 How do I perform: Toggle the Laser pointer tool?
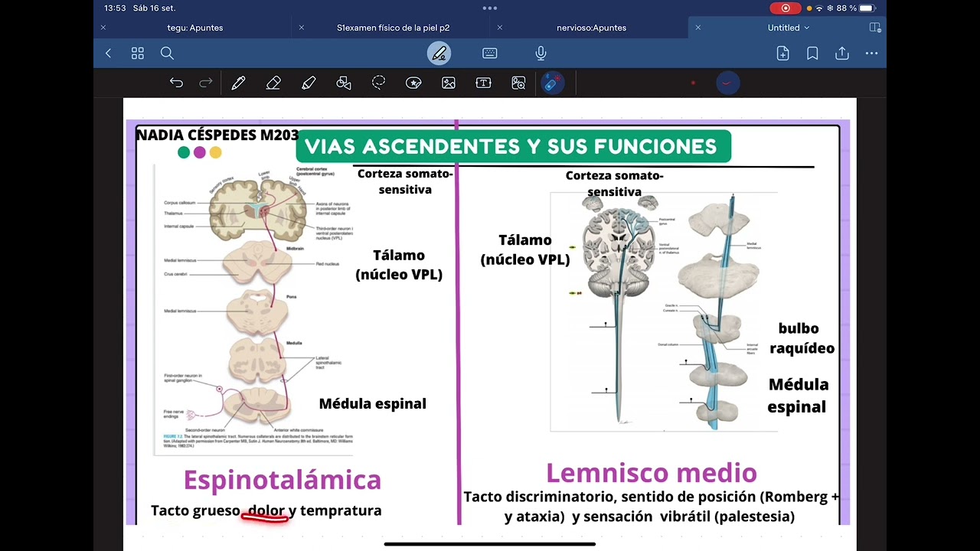(552, 83)
